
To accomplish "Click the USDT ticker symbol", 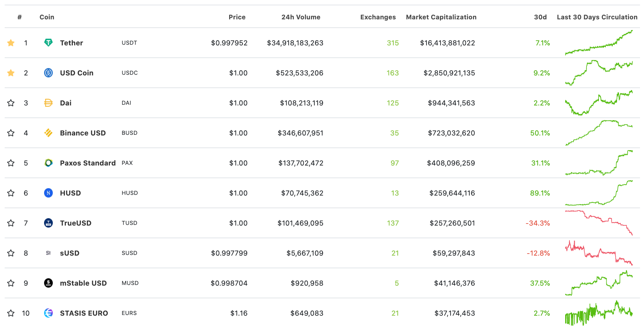I will (x=130, y=43).
